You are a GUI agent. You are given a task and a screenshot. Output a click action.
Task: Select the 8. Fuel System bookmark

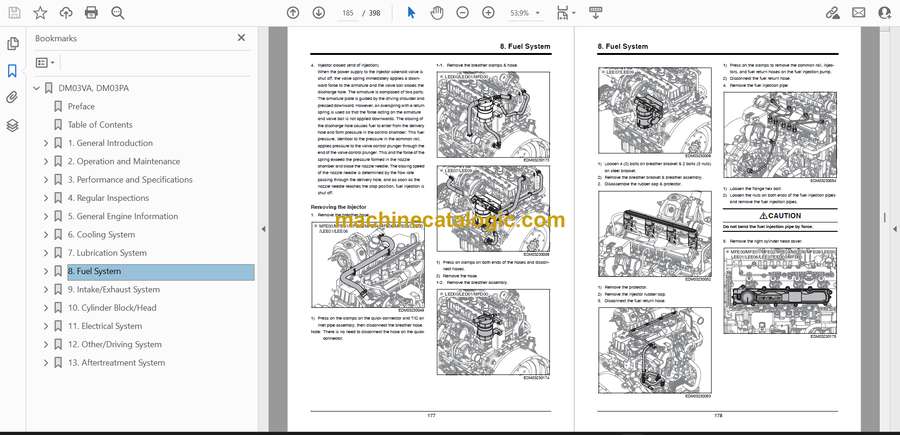click(161, 271)
